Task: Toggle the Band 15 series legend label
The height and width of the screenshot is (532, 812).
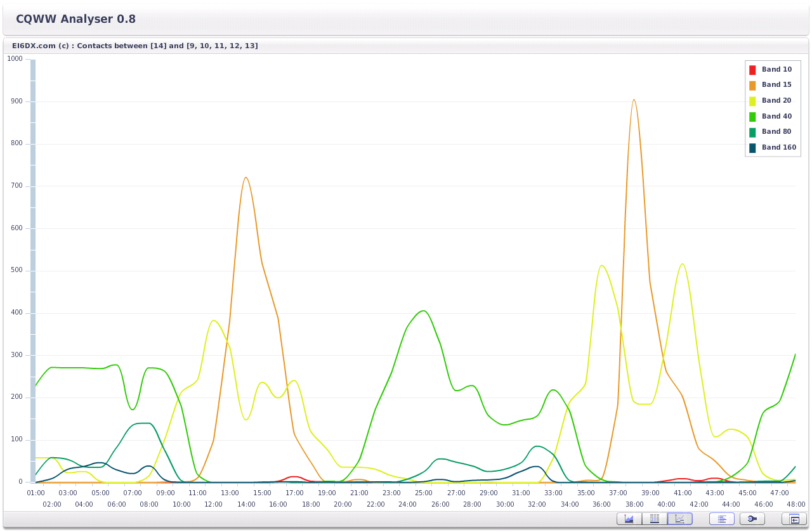Action: [776, 85]
